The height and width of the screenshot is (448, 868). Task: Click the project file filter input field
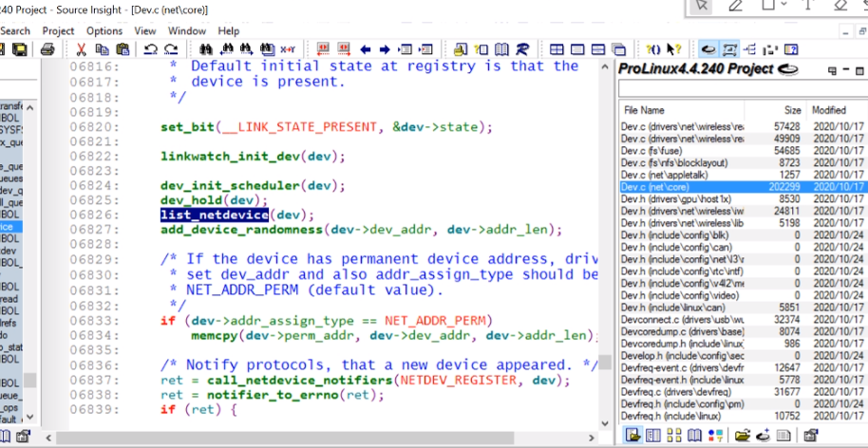coord(743,88)
